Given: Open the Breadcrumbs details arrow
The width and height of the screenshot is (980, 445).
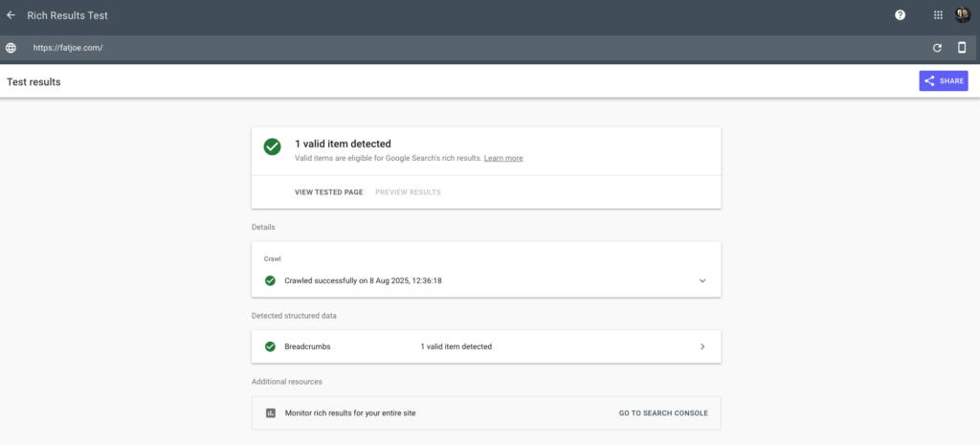Looking at the screenshot, I should pyautogui.click(x=702, y=346).
